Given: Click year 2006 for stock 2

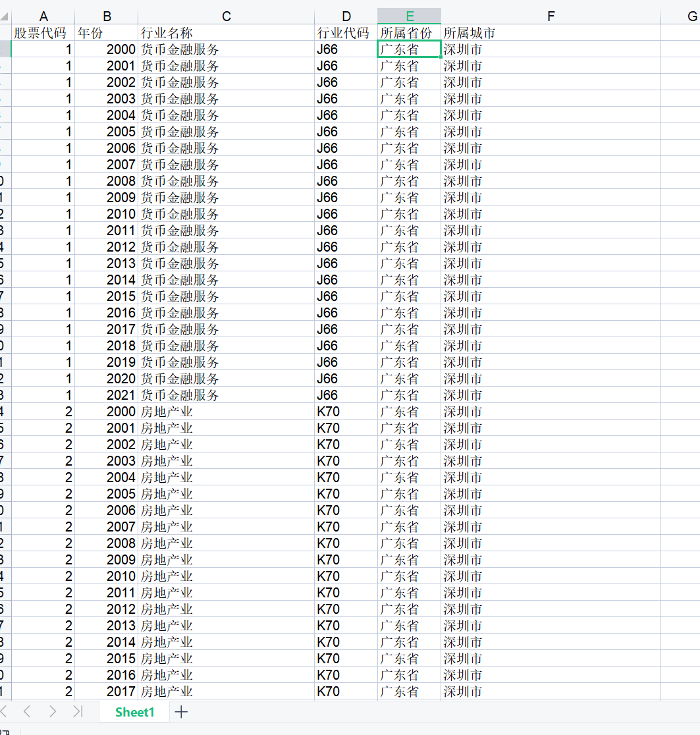Looking at the screenshot, I should (107, 510).
